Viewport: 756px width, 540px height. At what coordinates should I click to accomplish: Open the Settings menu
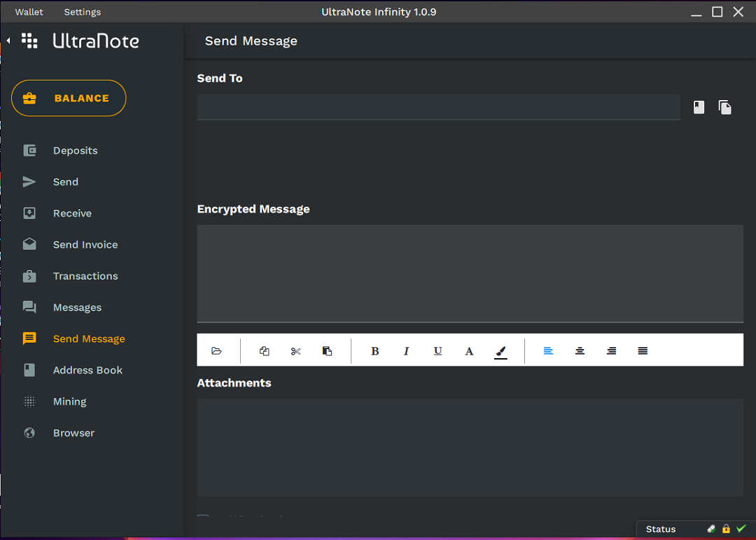(83, 12)
